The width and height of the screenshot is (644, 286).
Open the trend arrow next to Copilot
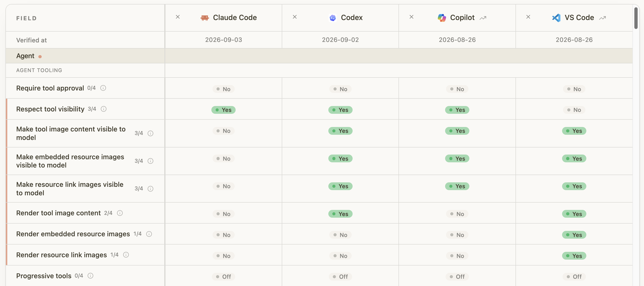pyautogui.click(x=483, y=18)
